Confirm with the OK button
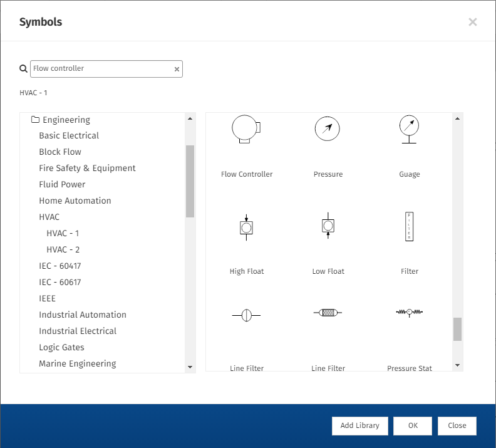This screenshot has height=448, width=496. point(413,426)
